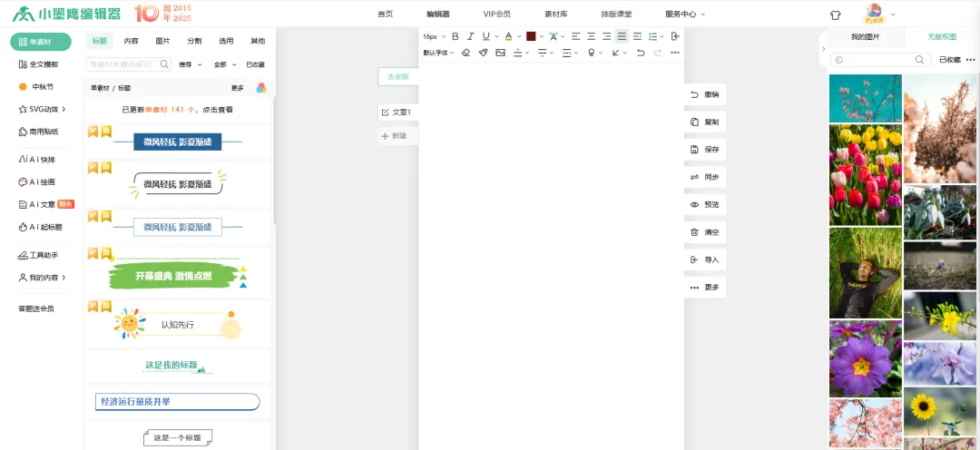Image resolution: width=980 pixels, height=450 pixels.
Task: Open the 素材库 menu item
Action: click(x=555, y=15)
